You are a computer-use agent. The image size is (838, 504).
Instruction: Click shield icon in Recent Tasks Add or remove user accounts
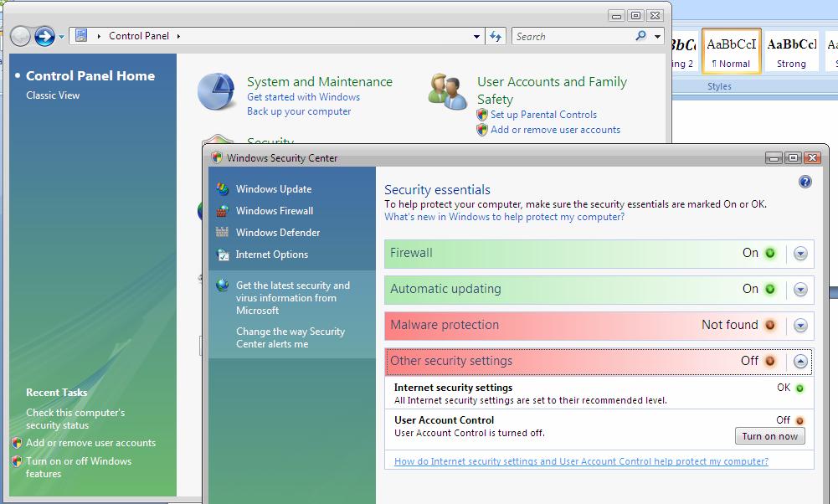pyautogui.click(x=17, y=443)
